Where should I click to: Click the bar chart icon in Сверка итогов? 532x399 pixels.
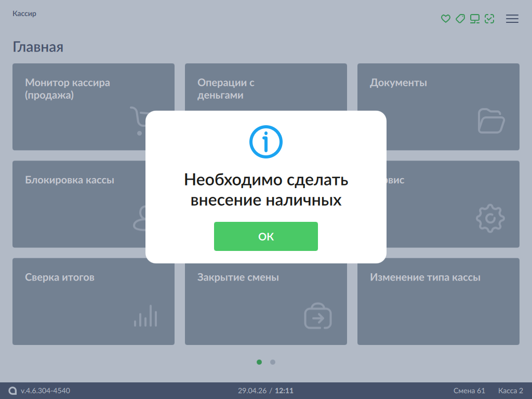(x=145, y=316)
